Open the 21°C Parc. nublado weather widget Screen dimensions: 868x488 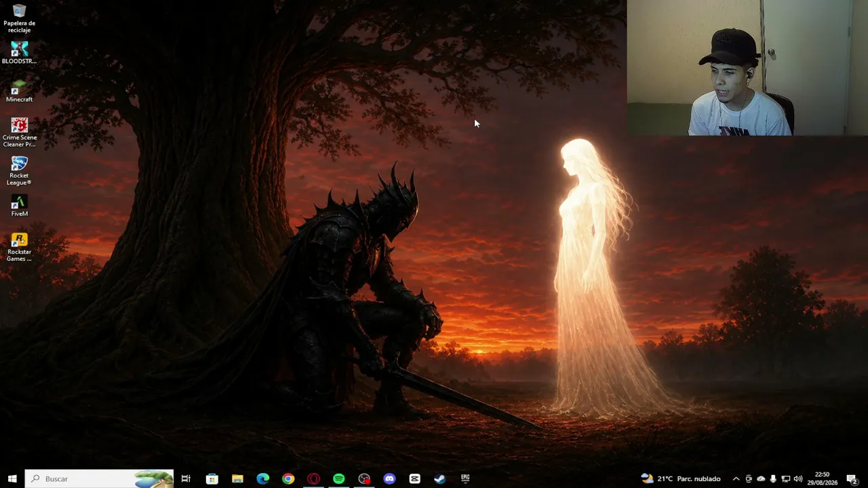(681, 479)
